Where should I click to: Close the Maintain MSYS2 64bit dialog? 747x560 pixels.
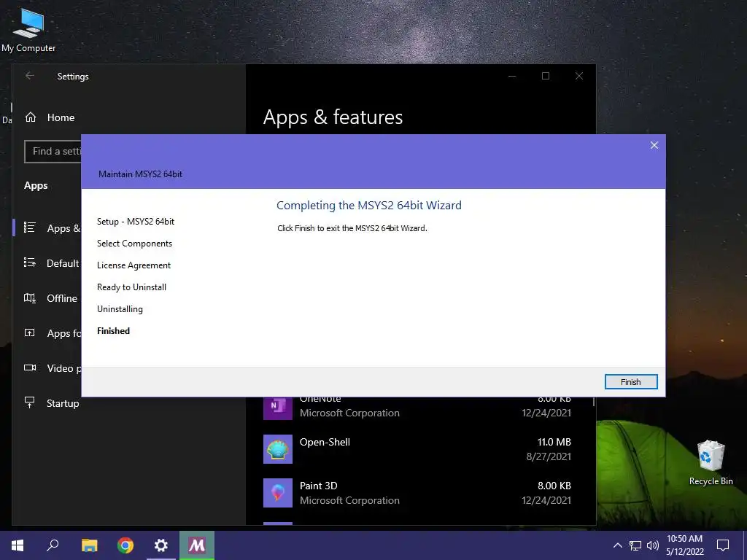tap(654, 145)
